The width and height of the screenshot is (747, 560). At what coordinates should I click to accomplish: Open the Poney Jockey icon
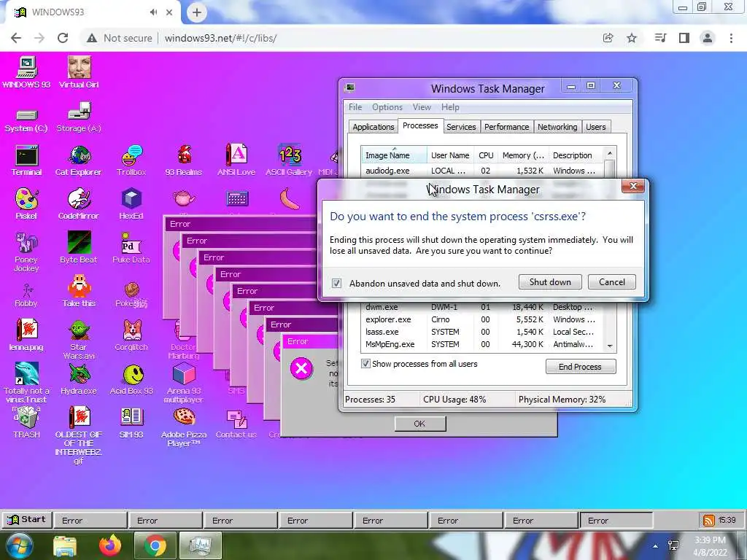click(x=26, y=252)
